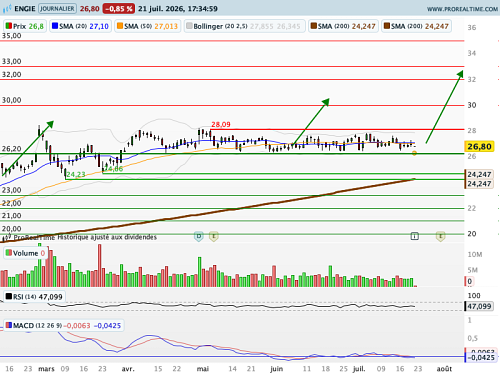
Task: Click the yellow earnings marker near août
Action: [440, 236]
